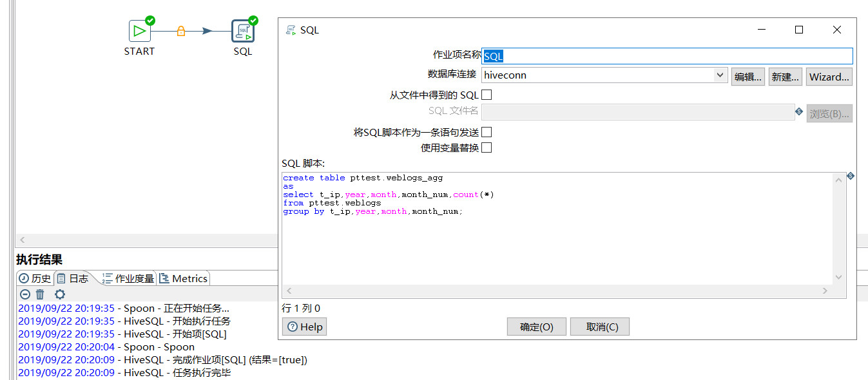Maximize the SQL dialog window
This screenshot has width=868, height=380.
click(x=799, y=30)
